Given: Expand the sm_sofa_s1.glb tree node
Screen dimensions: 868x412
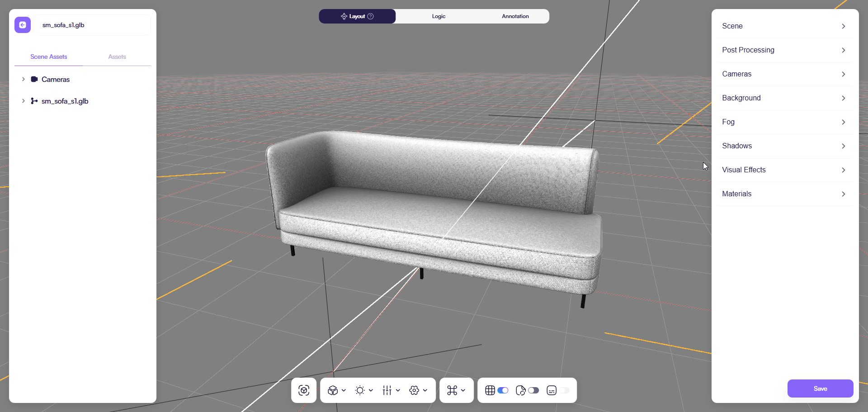Looking at the screenshot, I should point(24,101).
